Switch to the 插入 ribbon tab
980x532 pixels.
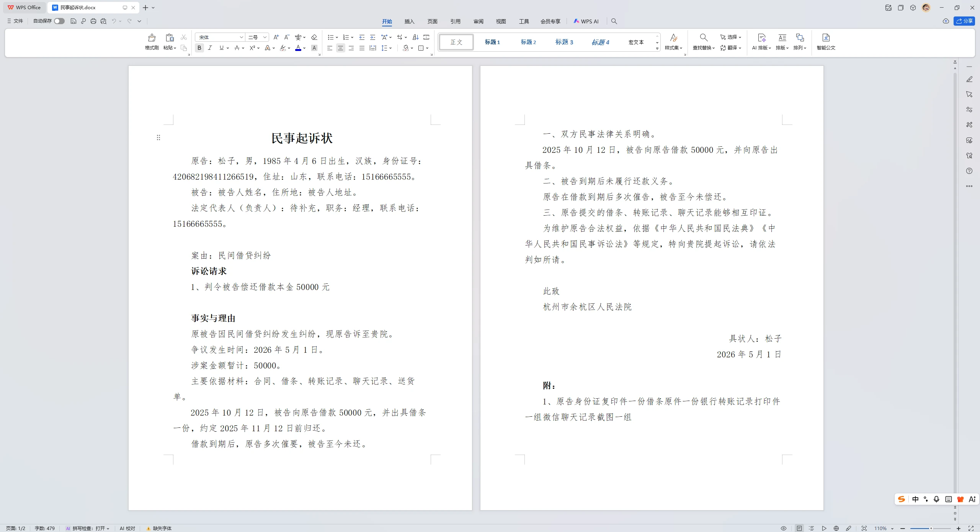pos(410,21)
